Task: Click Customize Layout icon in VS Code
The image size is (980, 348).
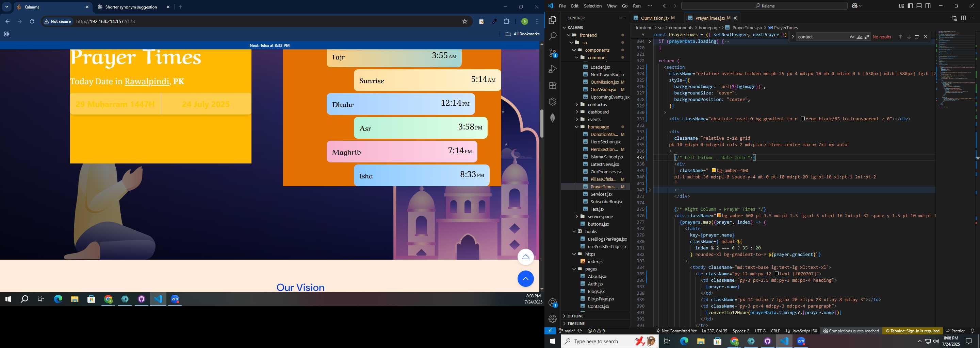Action: click(x=902, y=6)
